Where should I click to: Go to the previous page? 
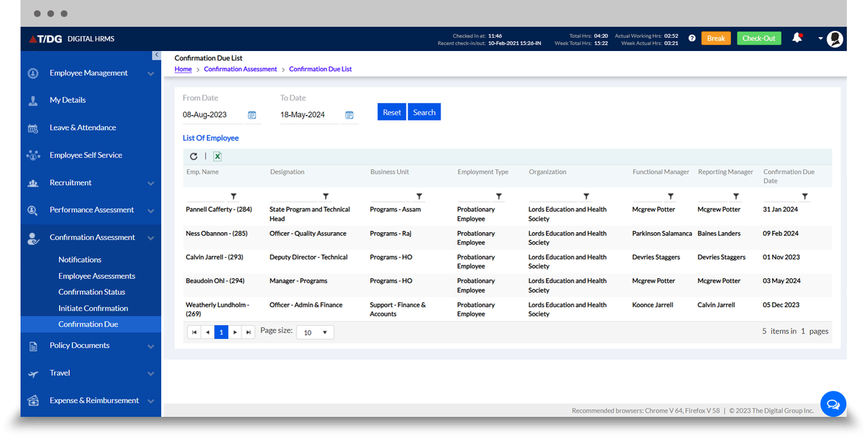(x=208, y=332)
